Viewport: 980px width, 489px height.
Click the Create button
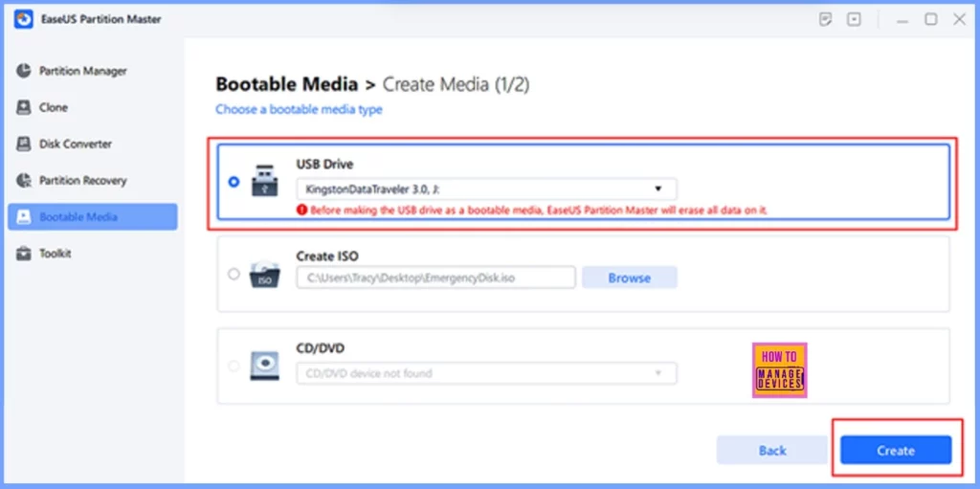[x=896, y=450]
